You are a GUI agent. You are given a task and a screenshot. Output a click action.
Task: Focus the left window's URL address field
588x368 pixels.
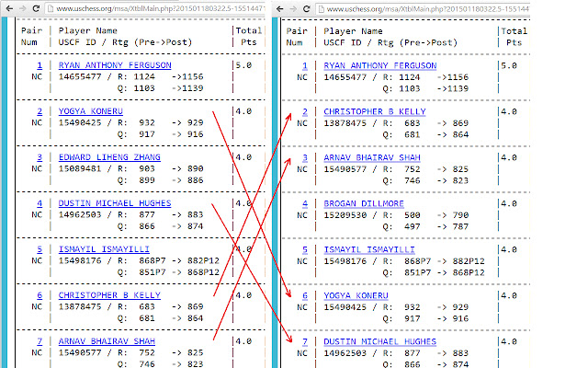155,8
